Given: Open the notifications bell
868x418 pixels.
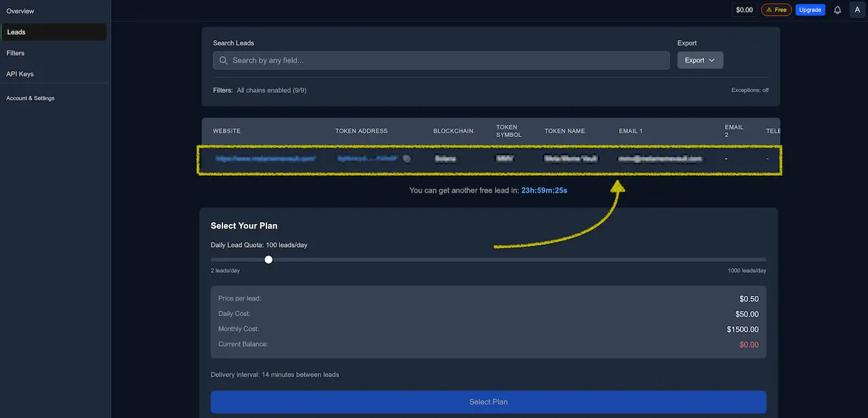Looking at the screenshot, I should click(837, 10).
